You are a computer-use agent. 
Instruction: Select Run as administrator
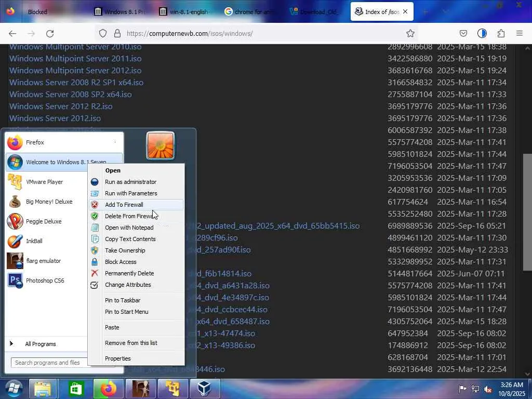(136, 182)
